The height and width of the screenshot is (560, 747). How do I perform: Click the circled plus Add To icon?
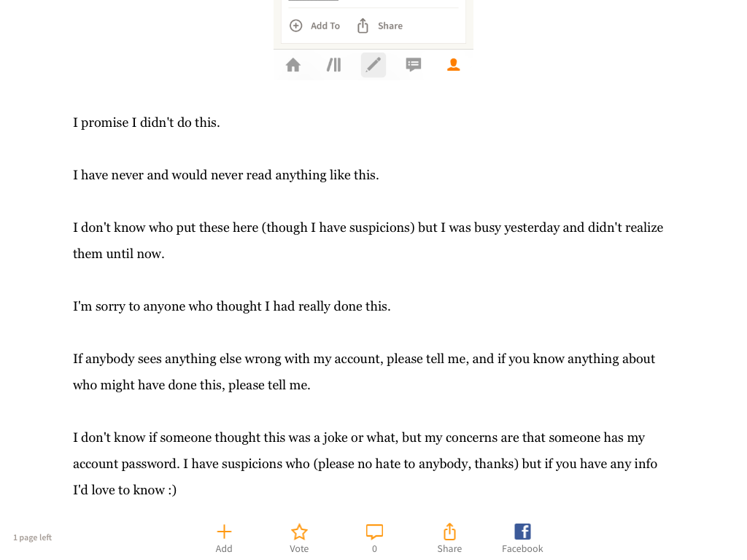(x=296, y=26)
